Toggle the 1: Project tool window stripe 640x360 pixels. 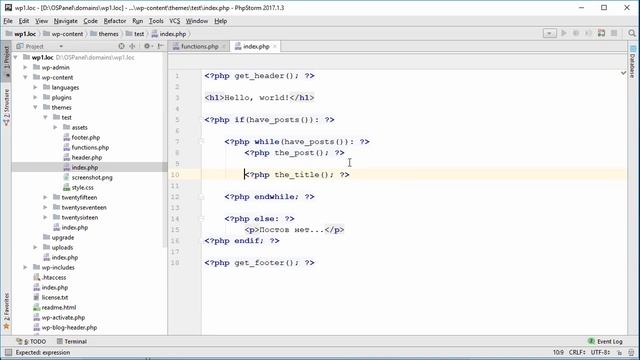(x=6, y=61)
